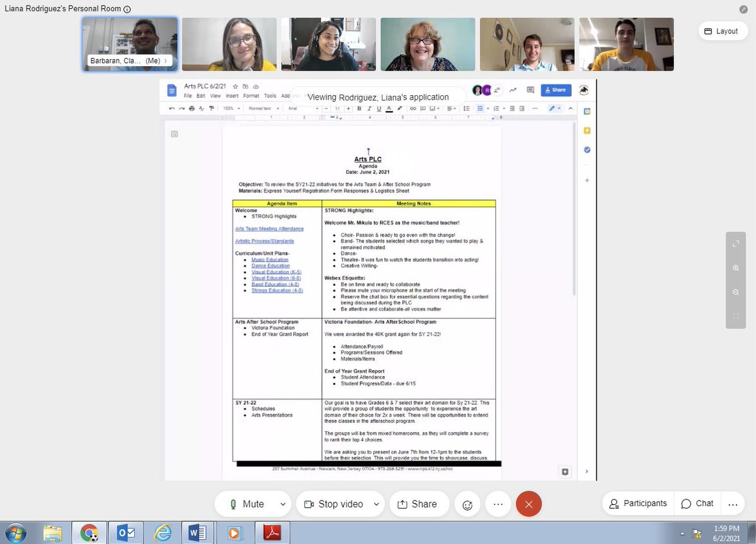The height and width of the screenshot is (544, 756).
Task: Open audio options arrow next to Mute
Action: [x=283, y=504]
